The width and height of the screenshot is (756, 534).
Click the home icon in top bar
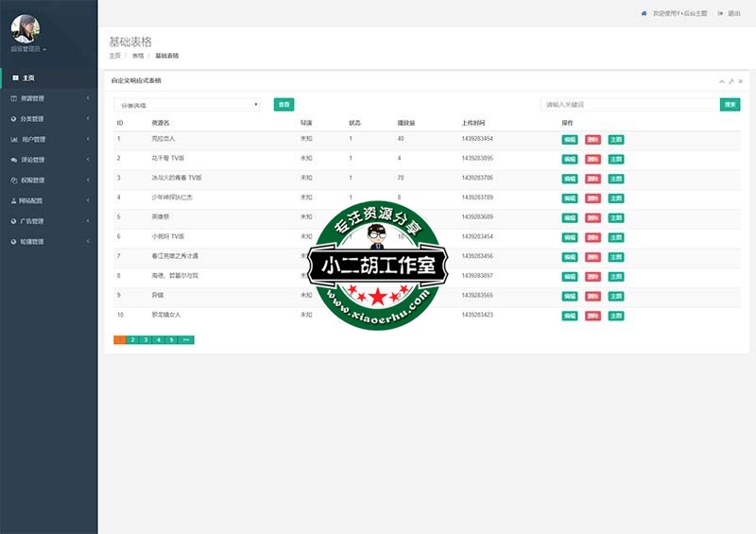pyautogui.click(x=644, y=13)
